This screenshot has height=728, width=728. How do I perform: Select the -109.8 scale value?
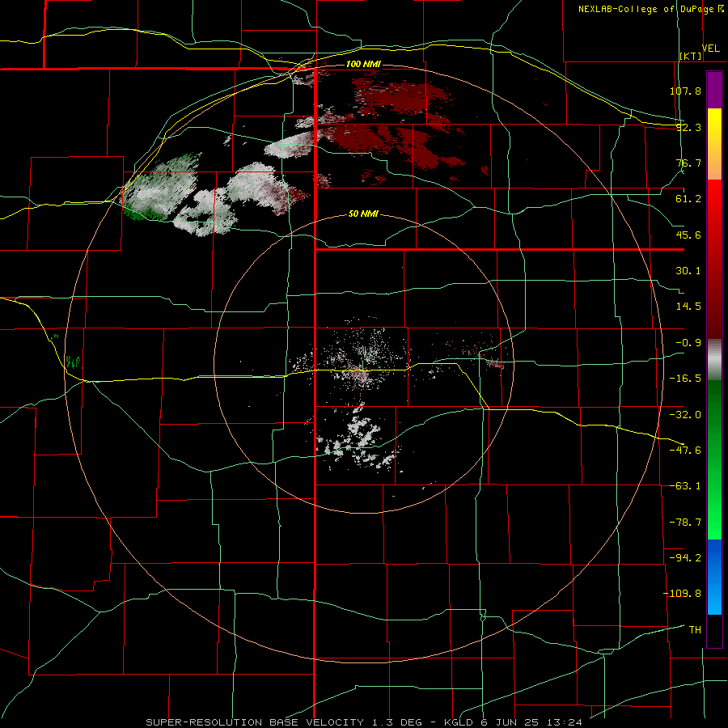click(683, 594)
